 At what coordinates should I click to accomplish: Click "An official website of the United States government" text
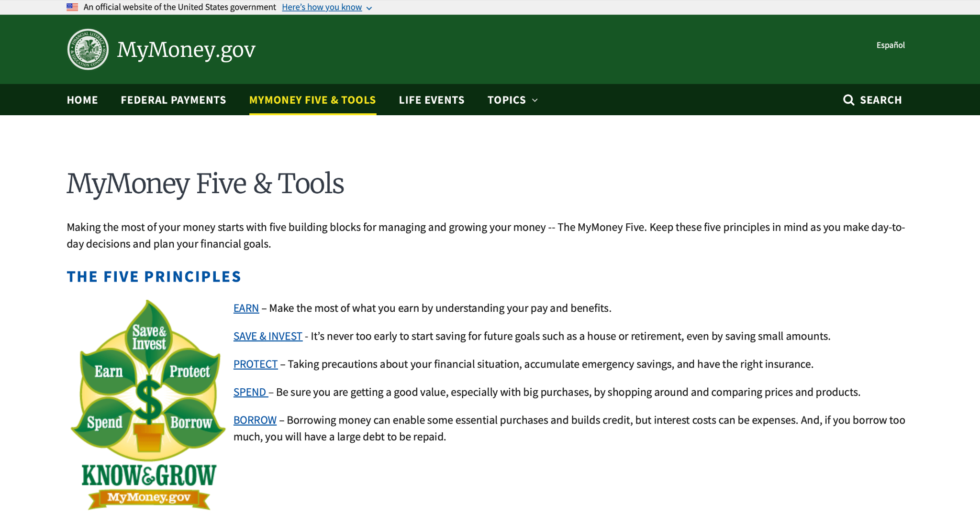179,7
